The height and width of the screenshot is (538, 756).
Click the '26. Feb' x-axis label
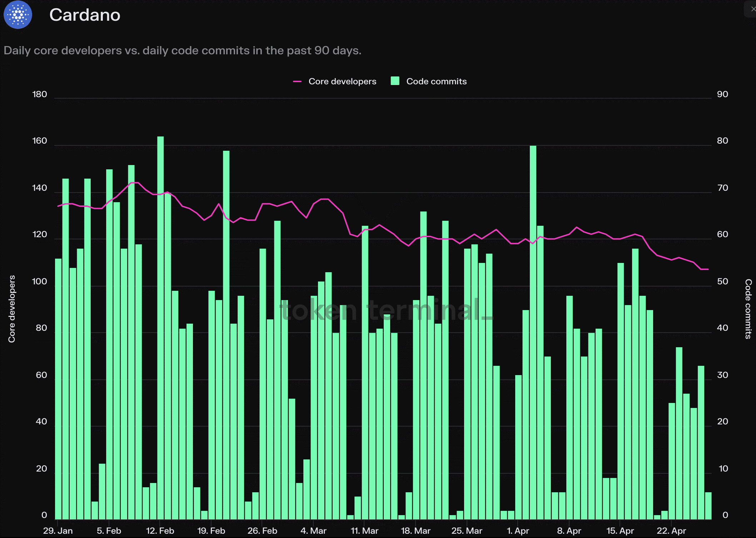tap(262, 530)
